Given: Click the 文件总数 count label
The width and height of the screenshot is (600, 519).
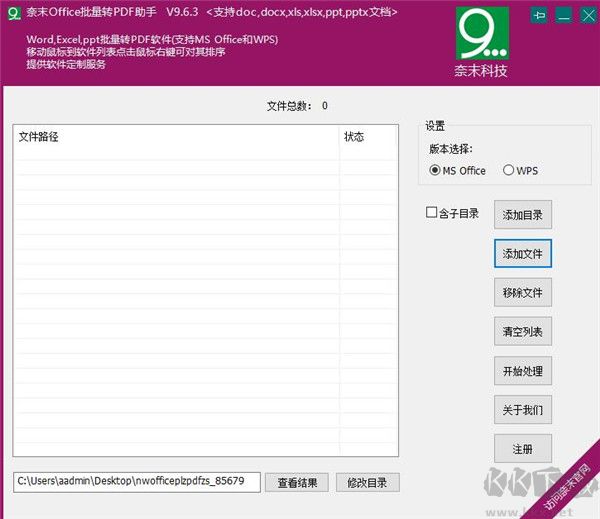Looking at the screenshot, I should point(297,106).
